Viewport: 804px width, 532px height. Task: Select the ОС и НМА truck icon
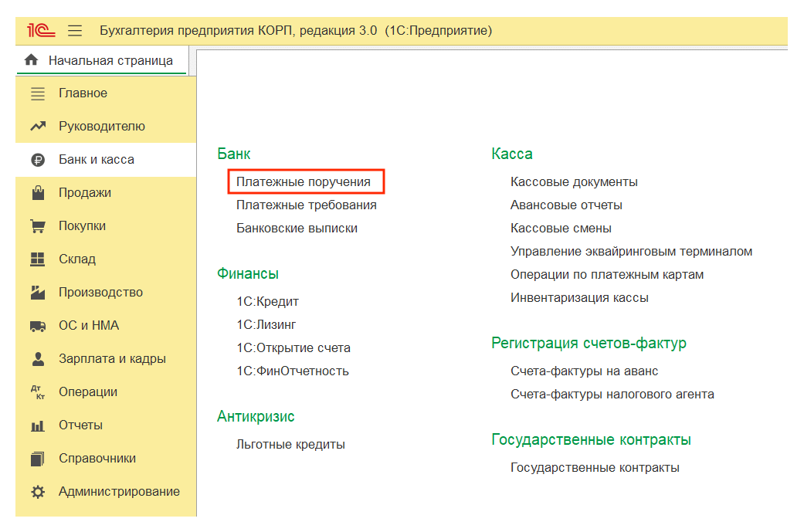coord(38,326)
